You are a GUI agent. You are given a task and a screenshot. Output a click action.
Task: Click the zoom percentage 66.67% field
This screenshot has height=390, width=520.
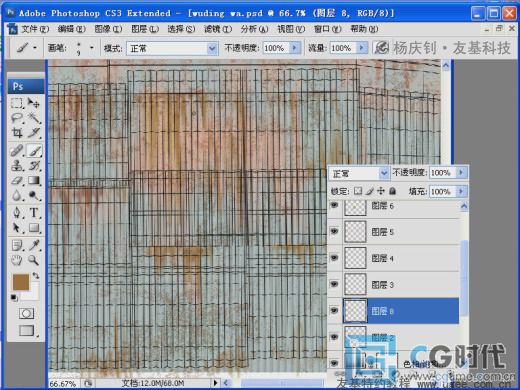(x=64, y=383)
